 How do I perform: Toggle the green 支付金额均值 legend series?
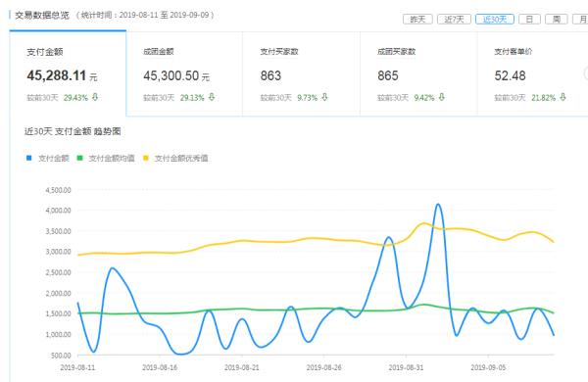pyautogui.click(x=106, y=159)
